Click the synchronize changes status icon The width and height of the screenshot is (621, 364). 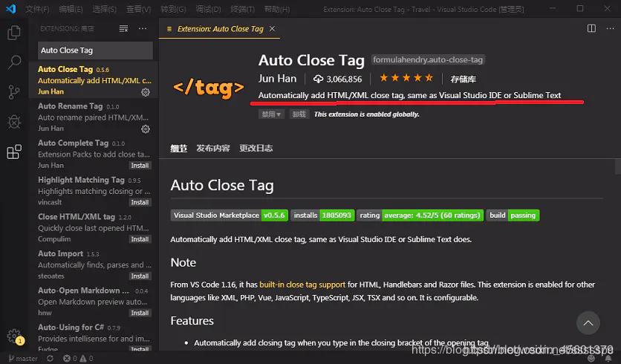tap(50, 359)
